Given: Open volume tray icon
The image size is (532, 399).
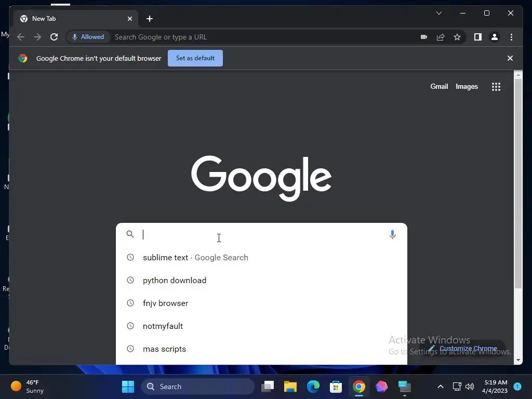Looking at the screenshot, I should point(470,387).
